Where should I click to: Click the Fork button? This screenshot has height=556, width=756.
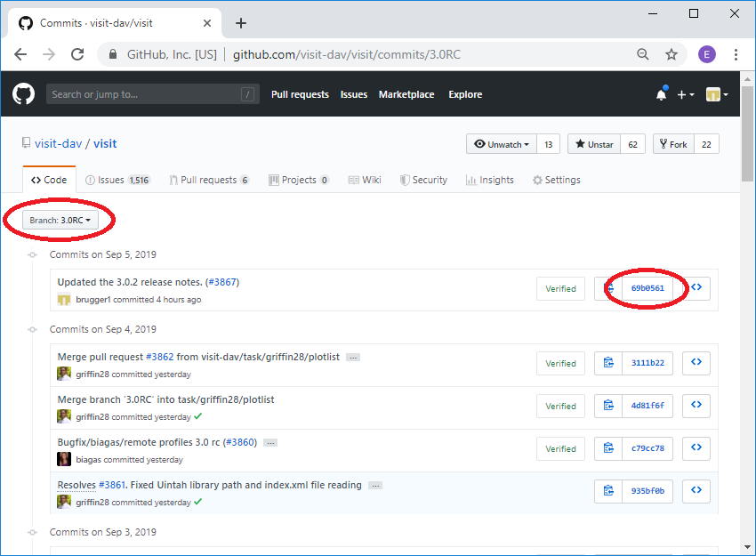(673, 144)
